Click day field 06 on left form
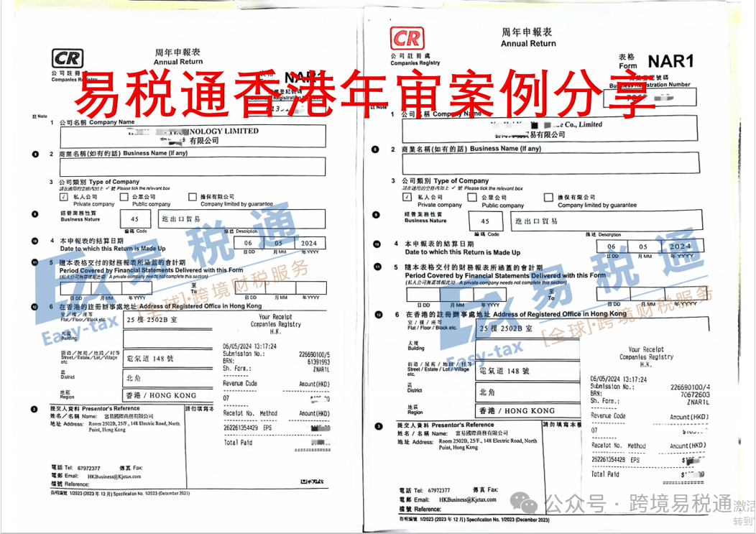Viewport: 756px width, 534px height. coord(248,243)
